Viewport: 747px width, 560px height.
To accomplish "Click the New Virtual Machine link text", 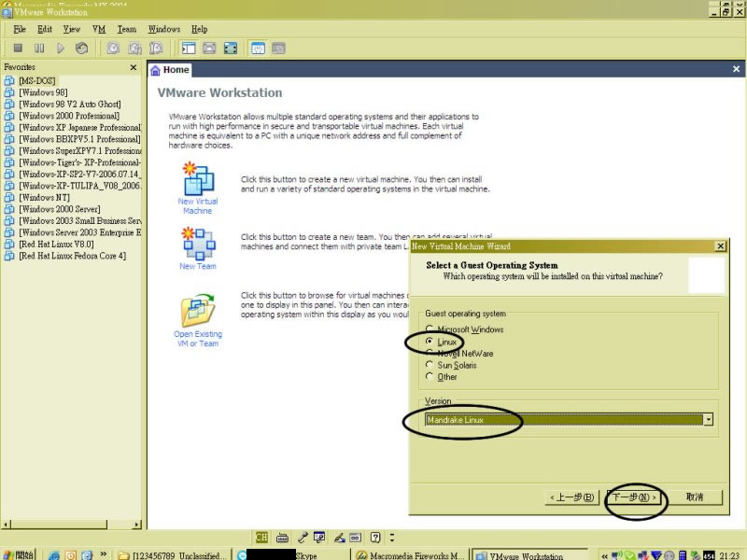I will pyautogui.click(x=198, y=206).
